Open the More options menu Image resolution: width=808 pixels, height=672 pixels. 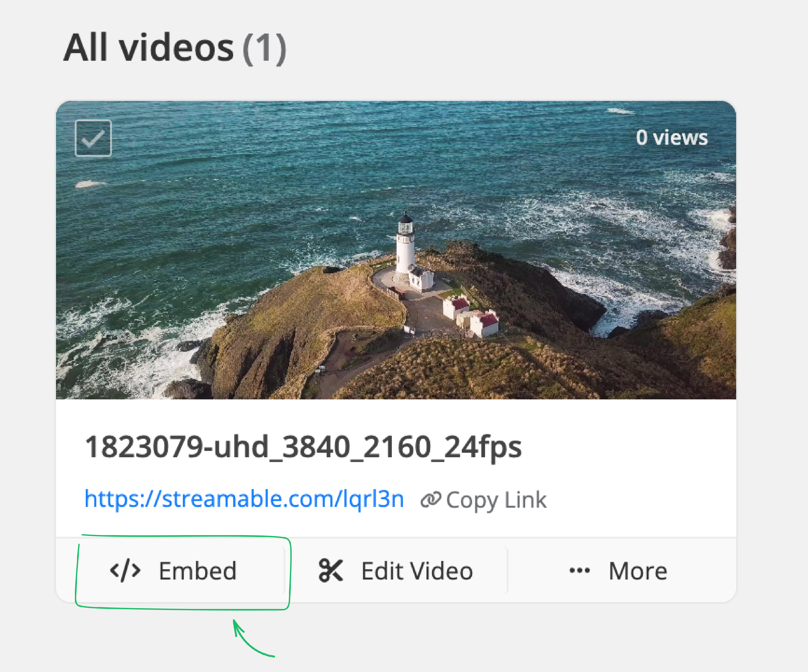tap(618, 570)
